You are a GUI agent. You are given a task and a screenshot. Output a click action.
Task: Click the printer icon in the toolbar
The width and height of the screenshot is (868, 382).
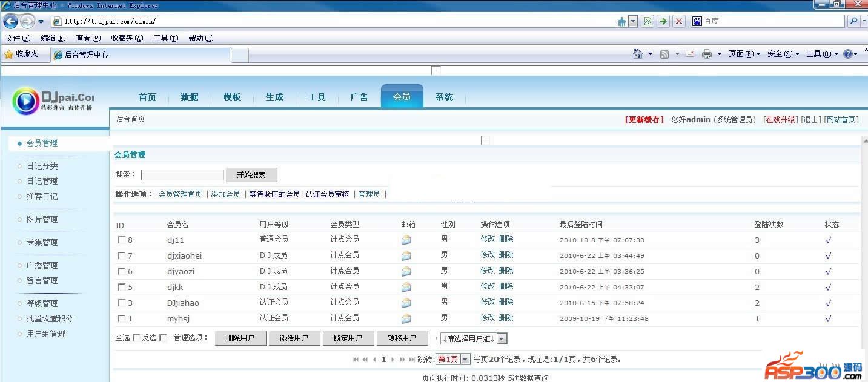pos(706,54)
